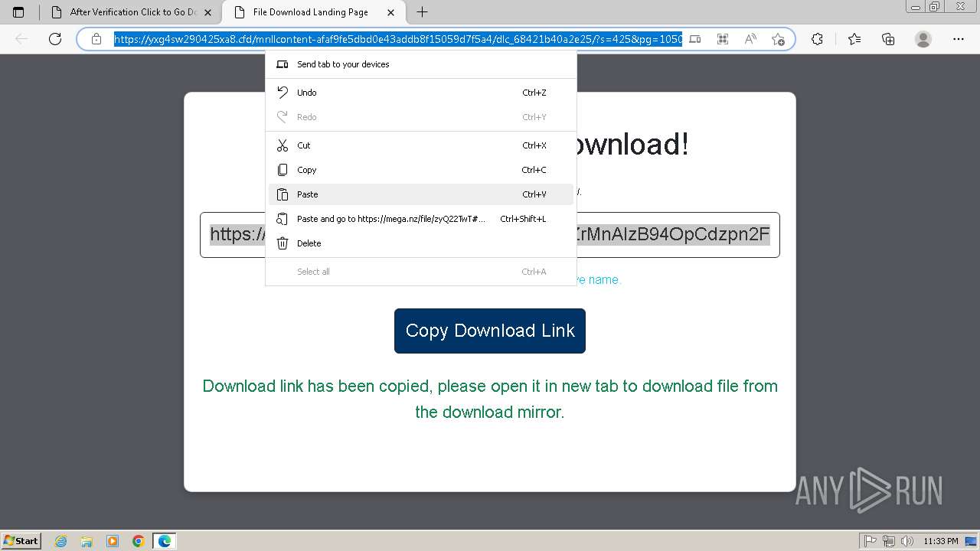
Task: Click the Microsoft Edge taskbar icon
Action: 165,541
